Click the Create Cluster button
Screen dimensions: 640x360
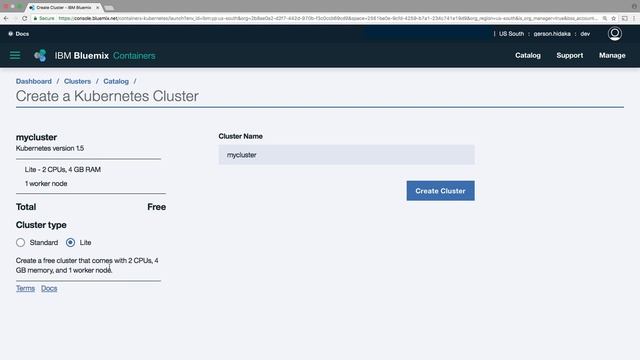(440, 191)
